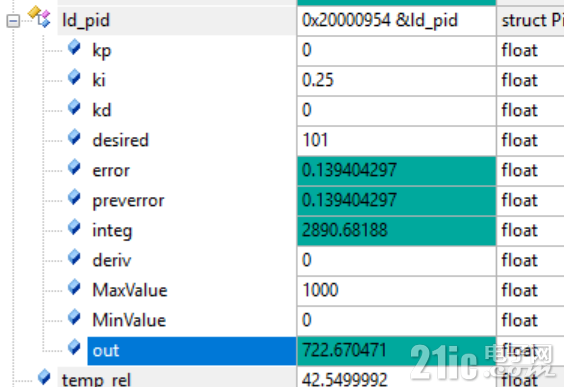564x387 pixels.
Task: Click the ki value 0.25
Action: click(x=318, y=80)
